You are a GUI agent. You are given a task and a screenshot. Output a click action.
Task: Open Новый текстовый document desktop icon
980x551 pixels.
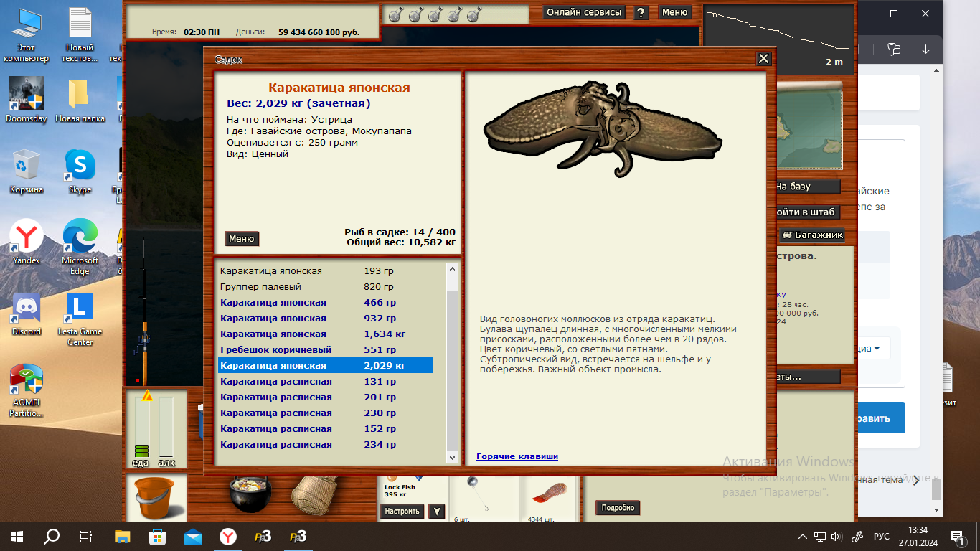[80, 36]
